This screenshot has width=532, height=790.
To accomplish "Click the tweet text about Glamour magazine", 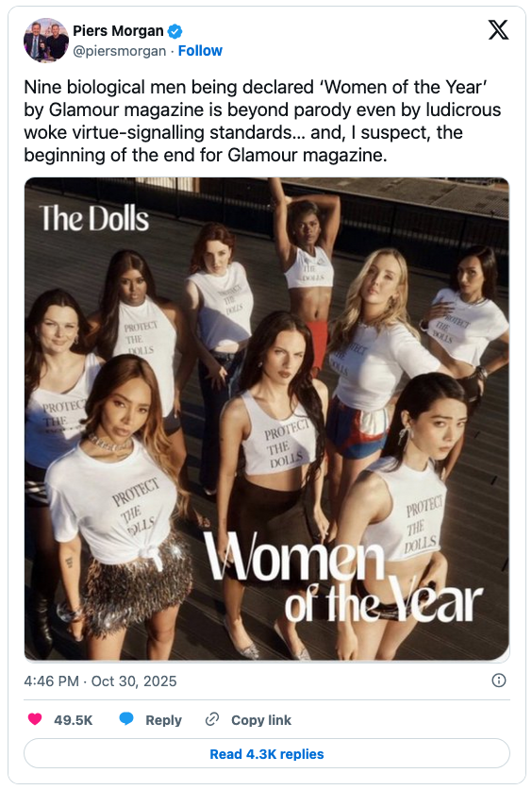I will (x=263, y=121).
